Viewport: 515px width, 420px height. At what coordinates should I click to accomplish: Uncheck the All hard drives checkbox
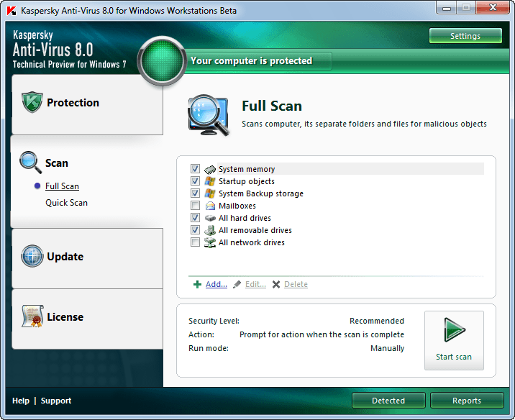tap(195, 218)
